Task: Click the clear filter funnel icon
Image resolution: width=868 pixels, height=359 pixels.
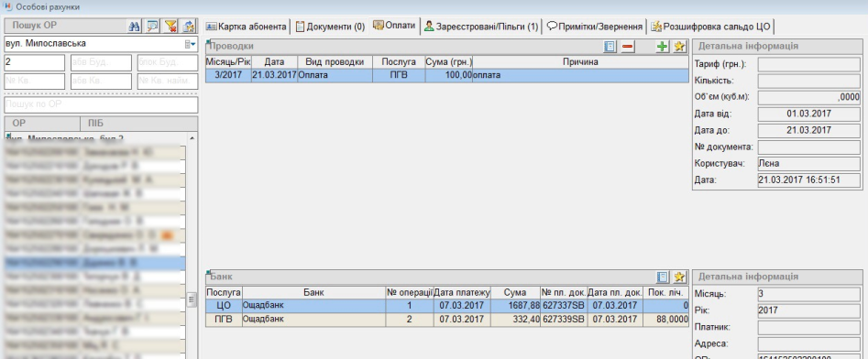Action: click(170, 26)
